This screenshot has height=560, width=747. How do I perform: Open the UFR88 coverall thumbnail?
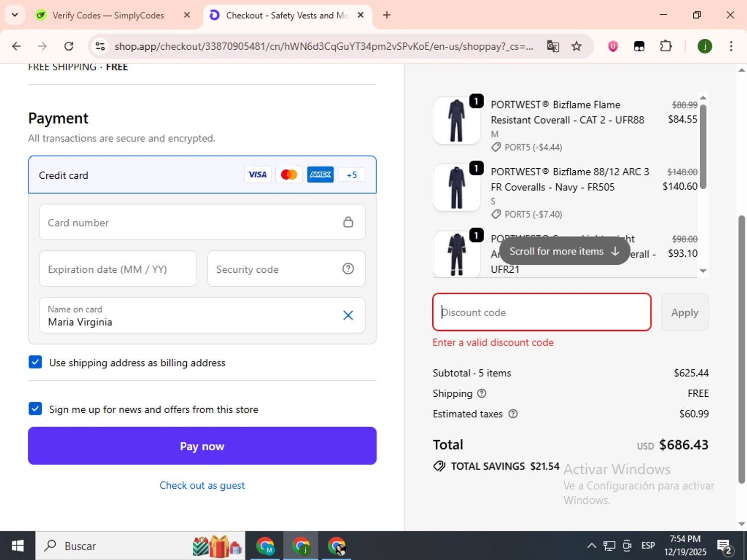457,120
